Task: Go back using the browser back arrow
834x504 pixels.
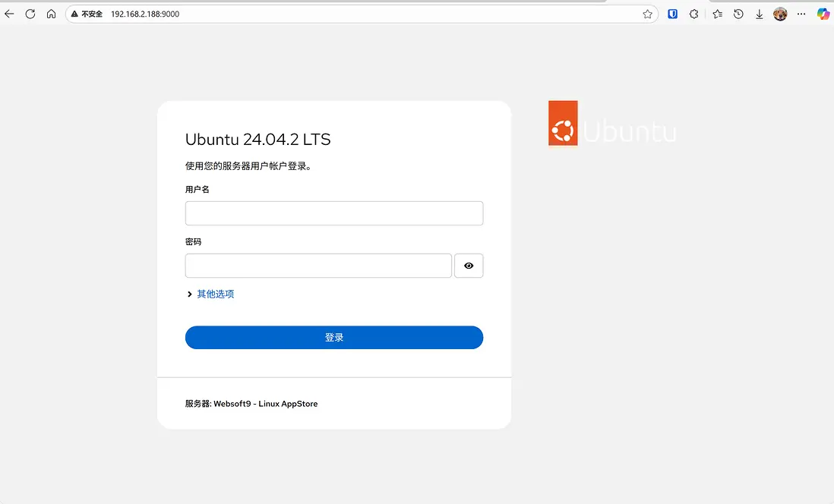Action: tap(10, 14)
